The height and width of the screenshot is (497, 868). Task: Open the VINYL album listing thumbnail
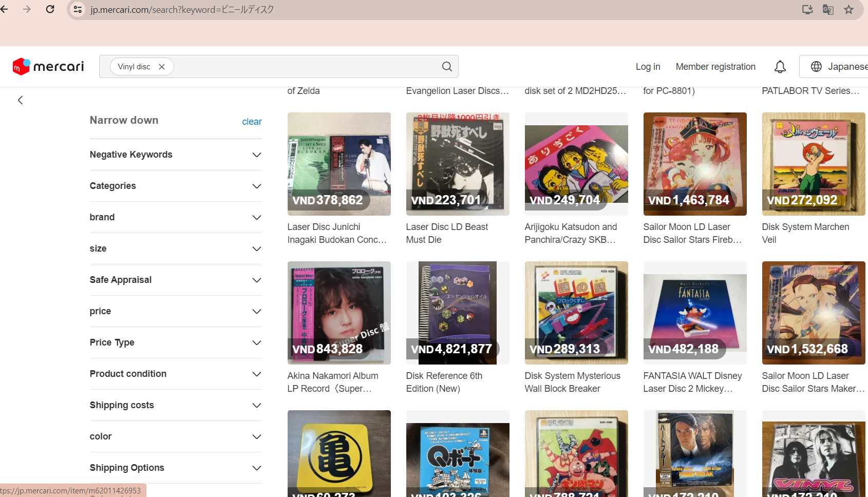[814, 453]
